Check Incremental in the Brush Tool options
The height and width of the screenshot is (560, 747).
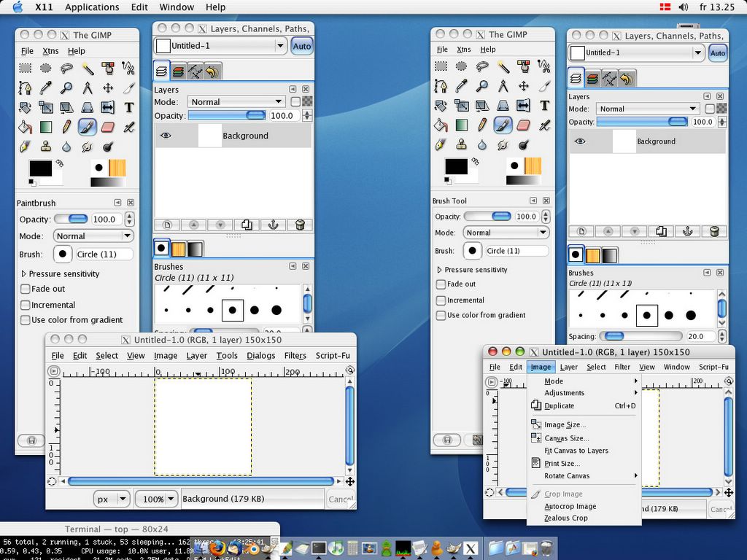pyautogui.click(x=441, y=300)
